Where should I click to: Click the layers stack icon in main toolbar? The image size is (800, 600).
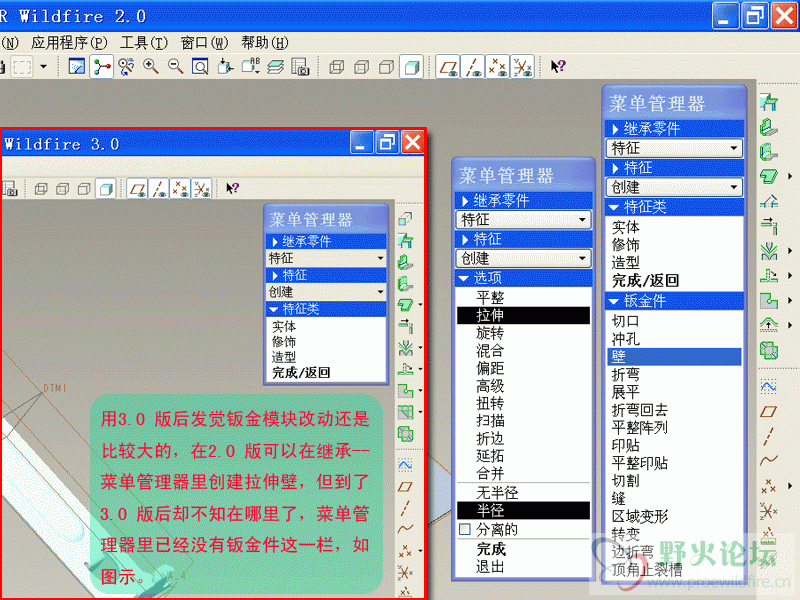click(x=276, y=66)
